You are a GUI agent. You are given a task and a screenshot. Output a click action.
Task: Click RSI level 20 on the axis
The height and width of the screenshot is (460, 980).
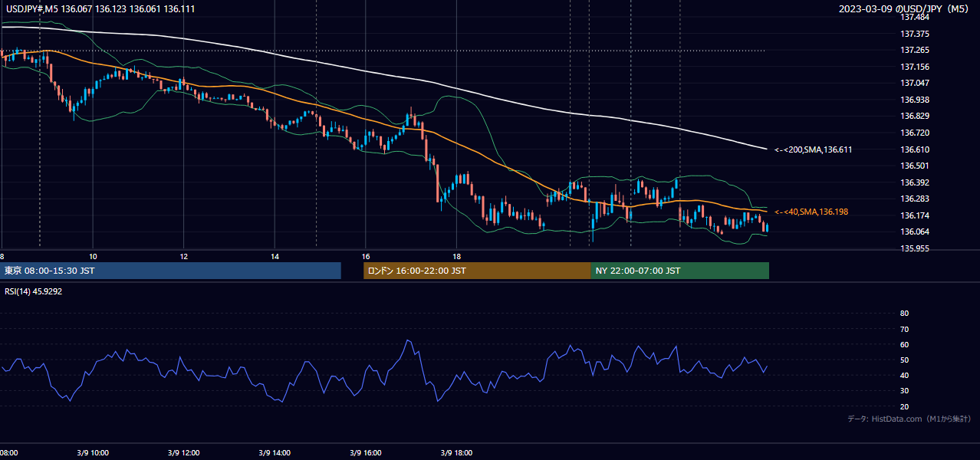(x=904, y=406)
